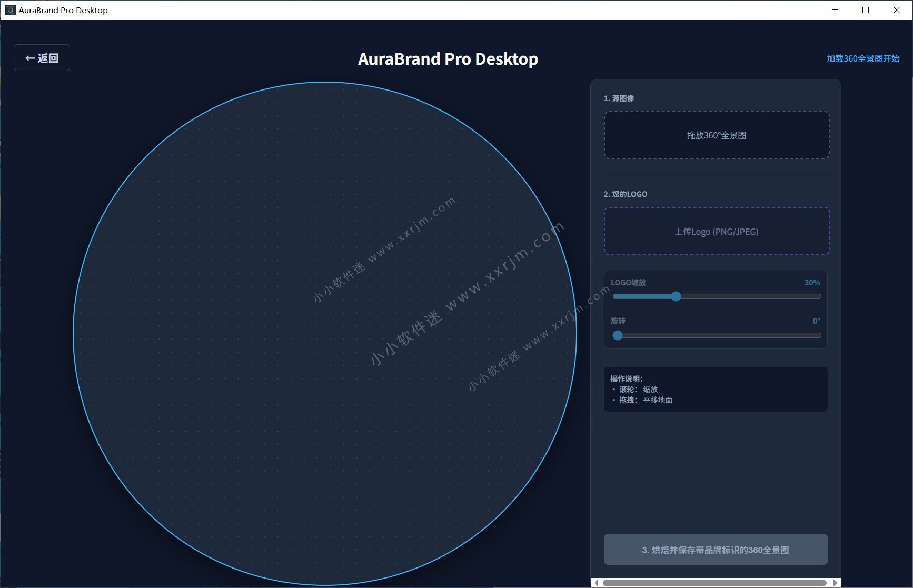This screenshot has height=588, width=913.
Task: Click the back arrow icon labeled 返回
Action: pos(29,58)
